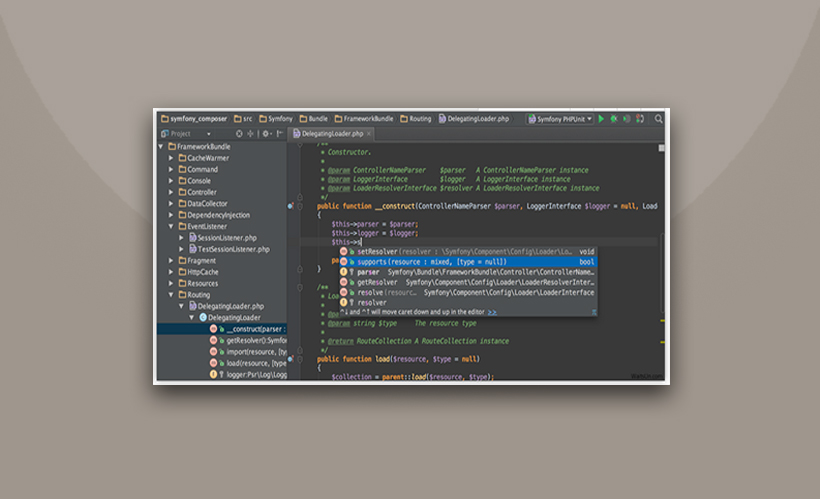Select symfony_composer in the navigation bar
Viewport: 820px width, 499px height.
(194, 119)
